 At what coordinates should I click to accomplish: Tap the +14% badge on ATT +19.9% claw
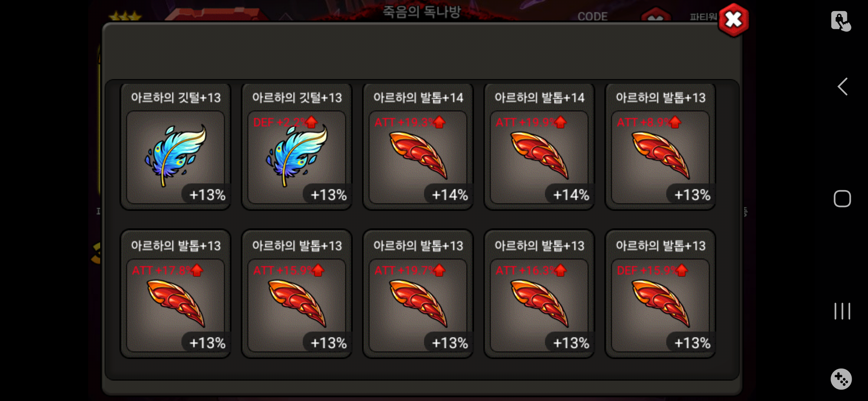click(x=570, y=195)
